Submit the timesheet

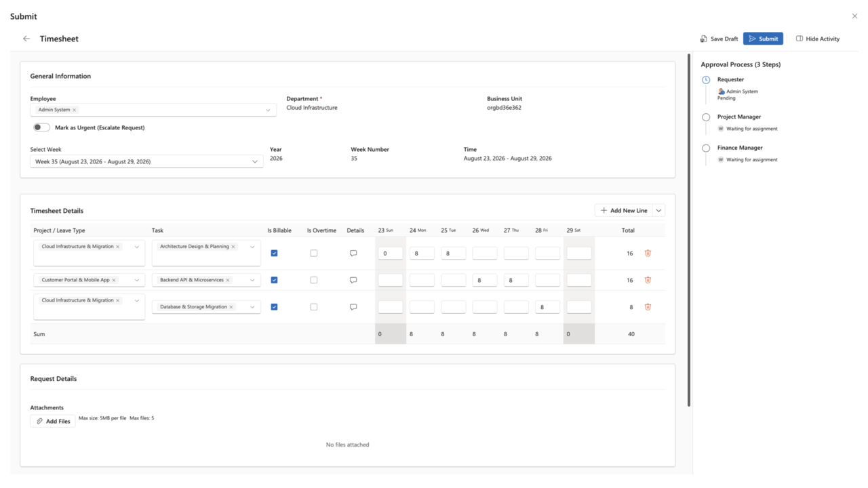(x=763, y=39)
